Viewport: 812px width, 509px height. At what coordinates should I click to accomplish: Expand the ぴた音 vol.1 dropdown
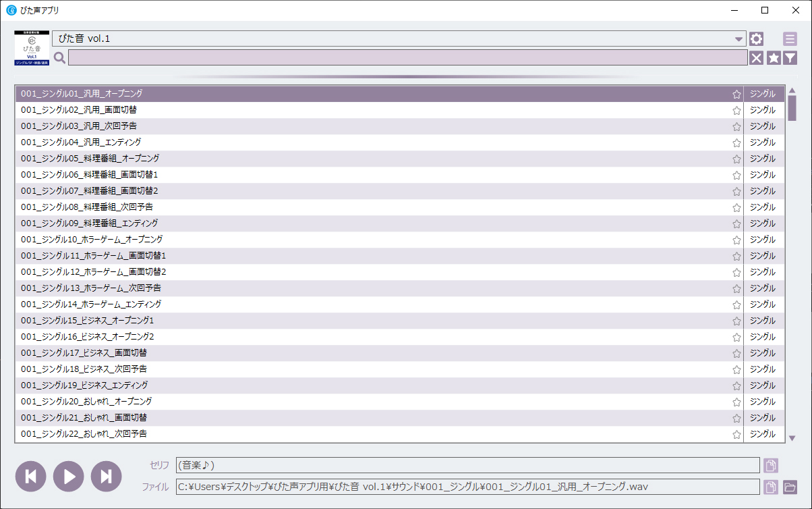click(399, 38)
